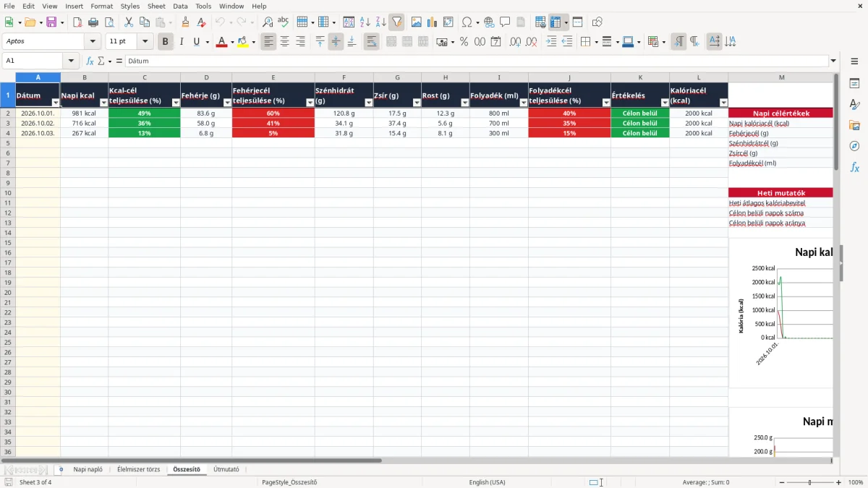Image resolution: width=868 pixels, height=488 pixels.
Task: Open the sidebar Properties panel
Action: [x=854, y=84]
